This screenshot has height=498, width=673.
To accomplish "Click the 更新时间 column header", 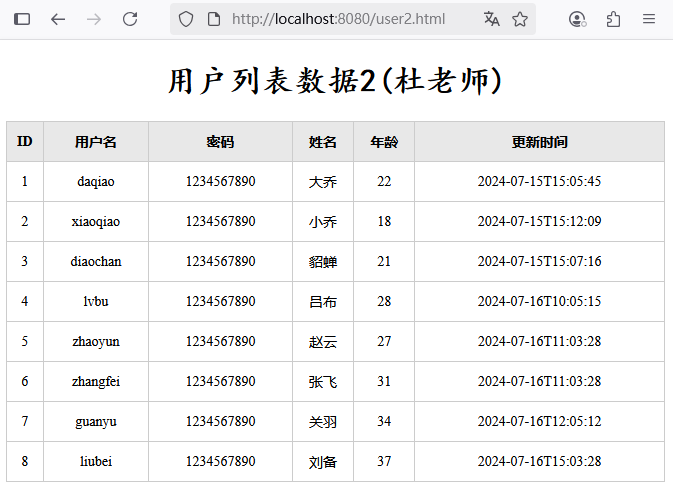I will [x=539, y=142].
